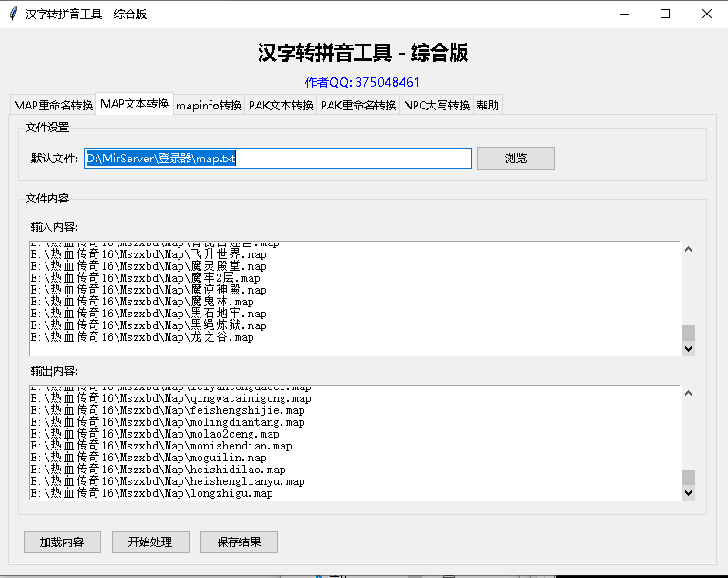The height and width of the screenshot is (578, 728).
Task: Click the 保存结果 button
Action: [239, 542]
